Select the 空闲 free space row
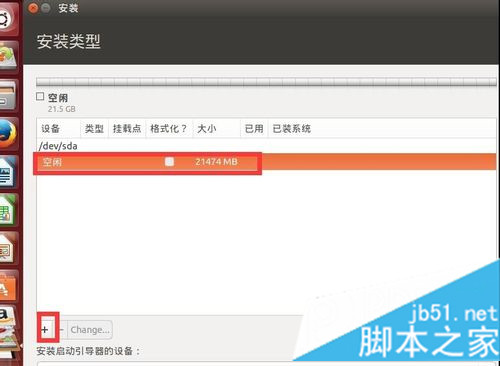This screenshot has width=500, height=366. (266, 162)
